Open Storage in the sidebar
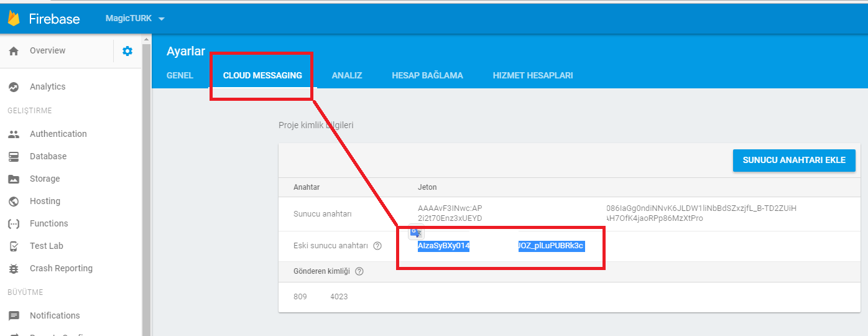This screenshot has height=336, width=868. click(45, 179)
